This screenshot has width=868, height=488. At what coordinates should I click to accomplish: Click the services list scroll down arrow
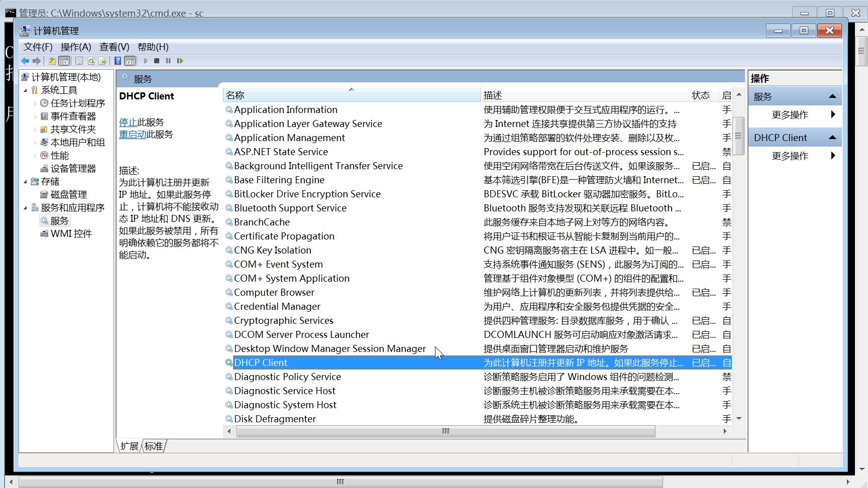point(738,418)
